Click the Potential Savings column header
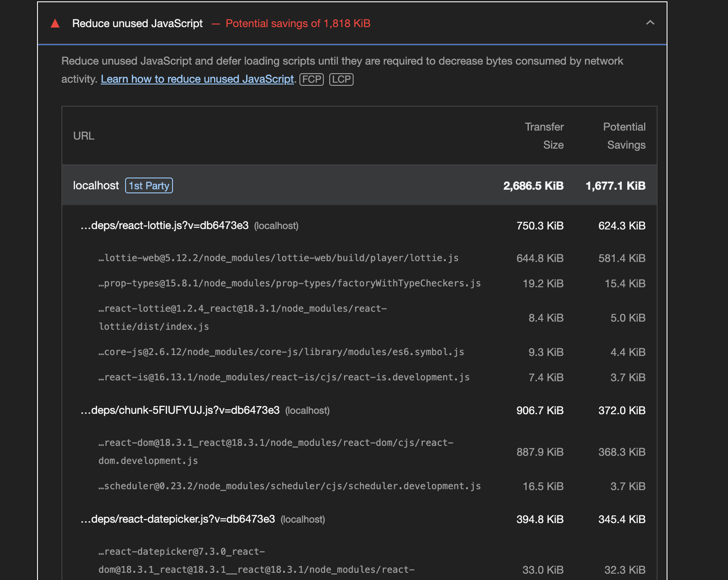Image resolution: width=728 pixels, height=580 pixels. (x=624, y=136)
